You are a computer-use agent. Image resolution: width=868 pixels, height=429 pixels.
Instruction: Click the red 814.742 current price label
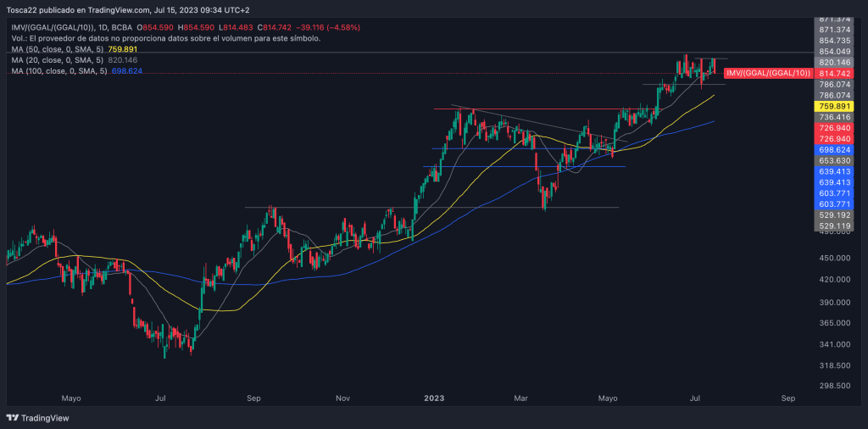click(x=835, y=74)
